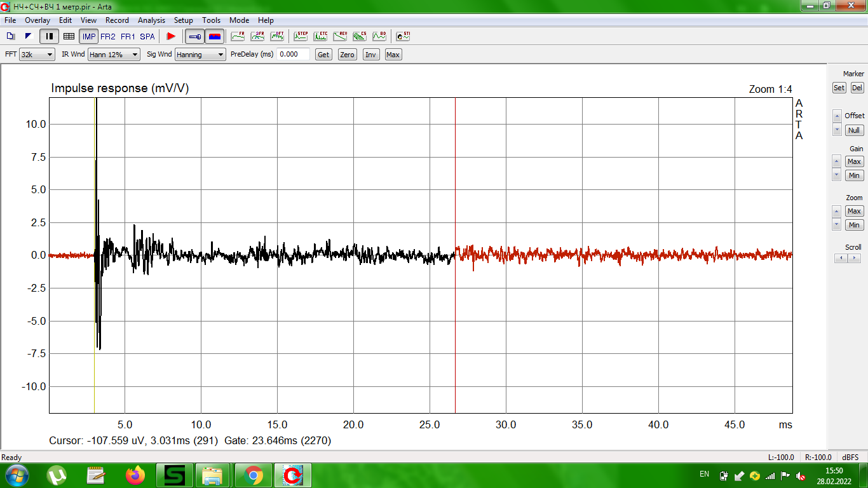Expand the FFT size 32k dropdown
Image resolution: width=868 pixels, height=488 pixels.
(37, 55)
